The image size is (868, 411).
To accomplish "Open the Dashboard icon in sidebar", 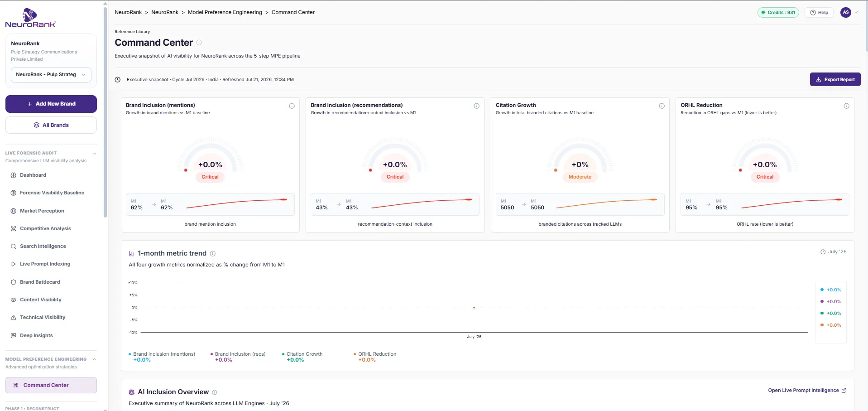I will [x=14, y=175].
